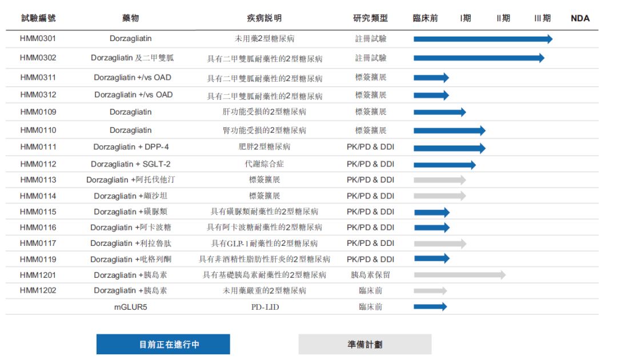
Task: Click the 代謝綜合症 description
Action: 264,164
